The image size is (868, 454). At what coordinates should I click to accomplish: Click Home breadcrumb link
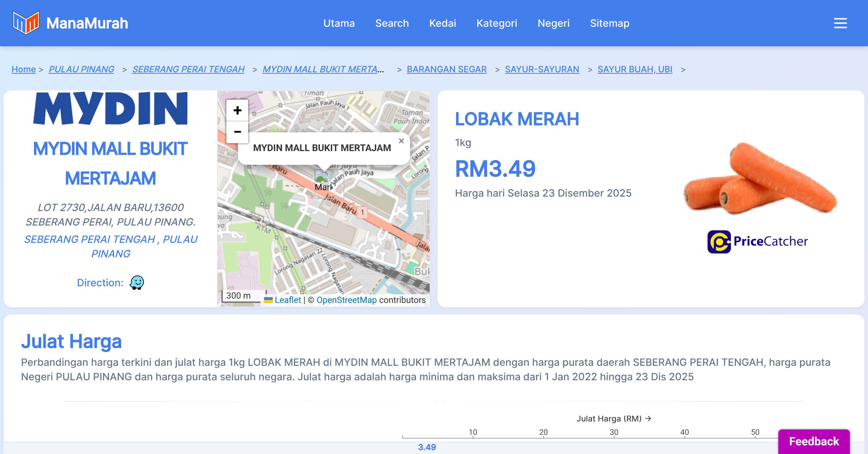[24, 69]
